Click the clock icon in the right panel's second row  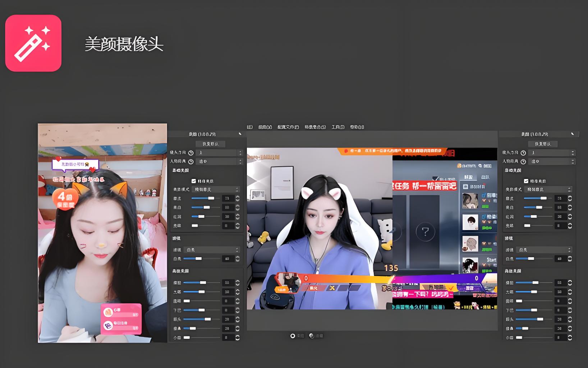[x=524, y=161]
